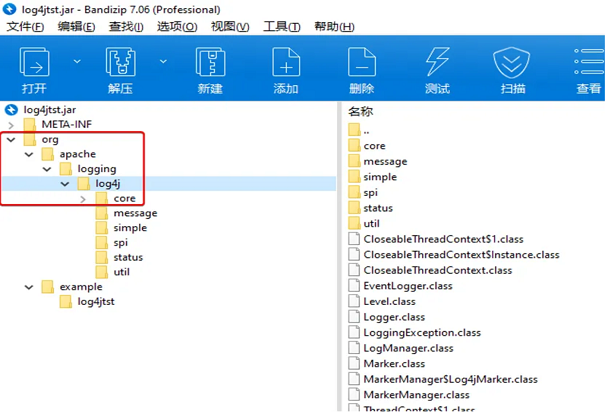The height and width of the screenshot is (412, 606).
Task: Collapse the org folder tree node
Action: tap(12, 140)
